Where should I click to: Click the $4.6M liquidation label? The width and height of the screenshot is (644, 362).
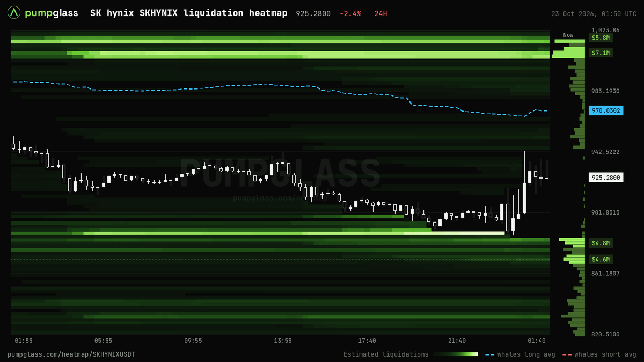pos(601,260)
